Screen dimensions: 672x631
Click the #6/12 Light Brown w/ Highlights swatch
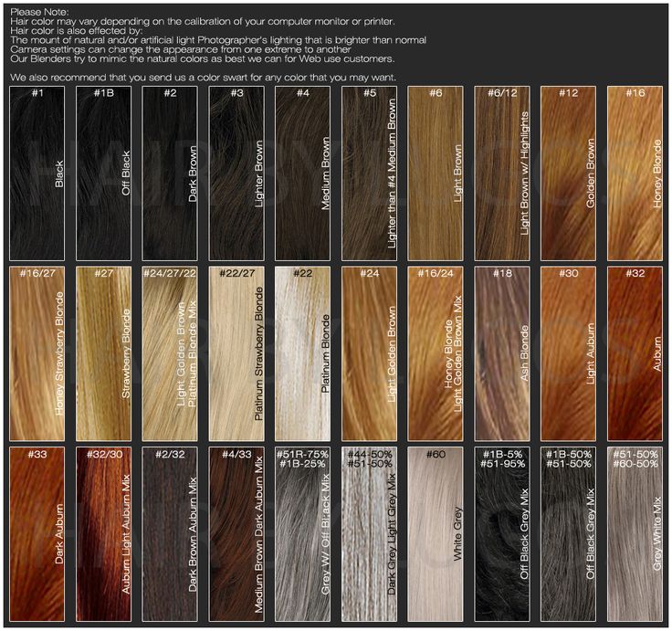(502, 174)
